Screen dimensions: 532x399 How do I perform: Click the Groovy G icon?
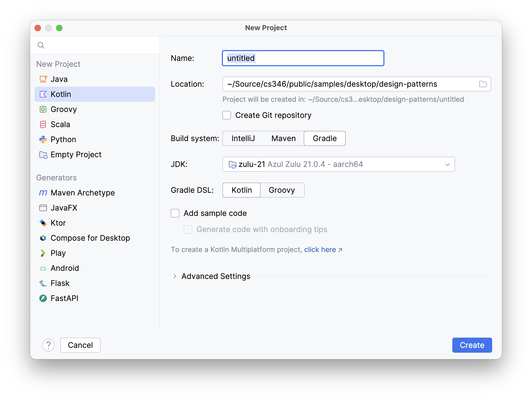pyautogui.click(x=43, y=109)
